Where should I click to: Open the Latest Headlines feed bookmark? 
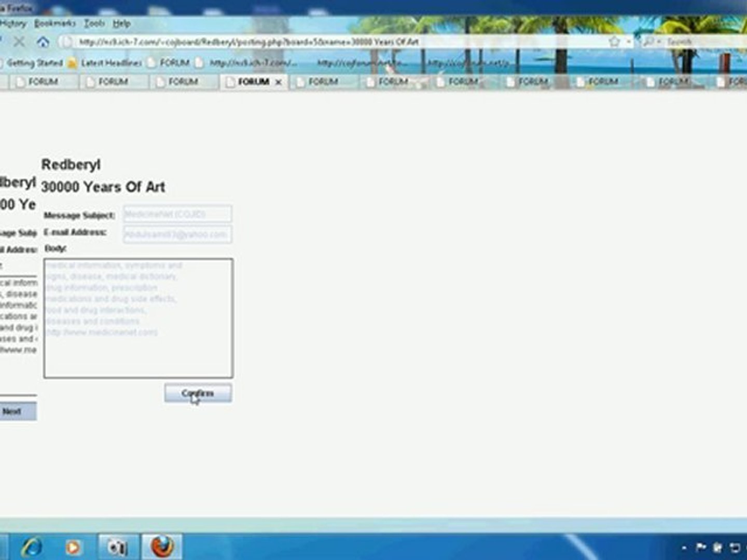pyautogui.click(x=105, y=63)
